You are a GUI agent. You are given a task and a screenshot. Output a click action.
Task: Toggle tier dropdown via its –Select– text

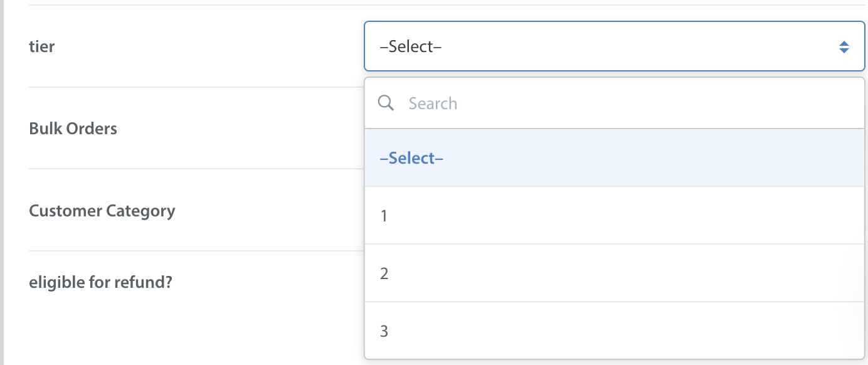point(411,46)
